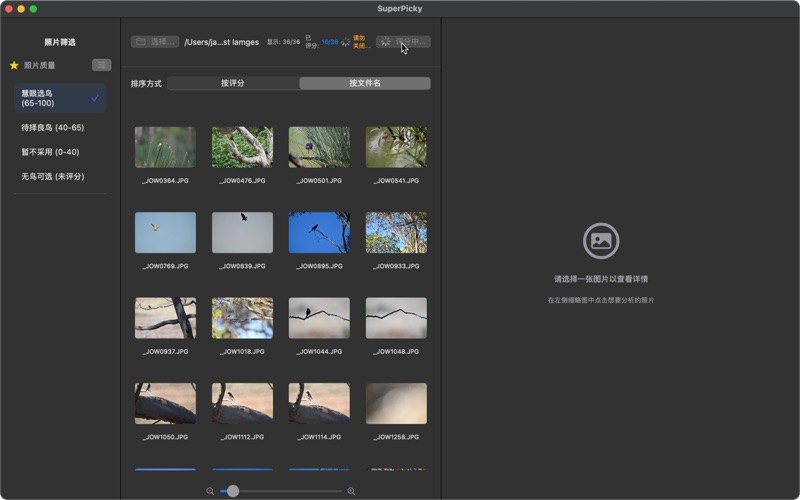Select thumbnail _JOW0364.JPG

[165, 147]
